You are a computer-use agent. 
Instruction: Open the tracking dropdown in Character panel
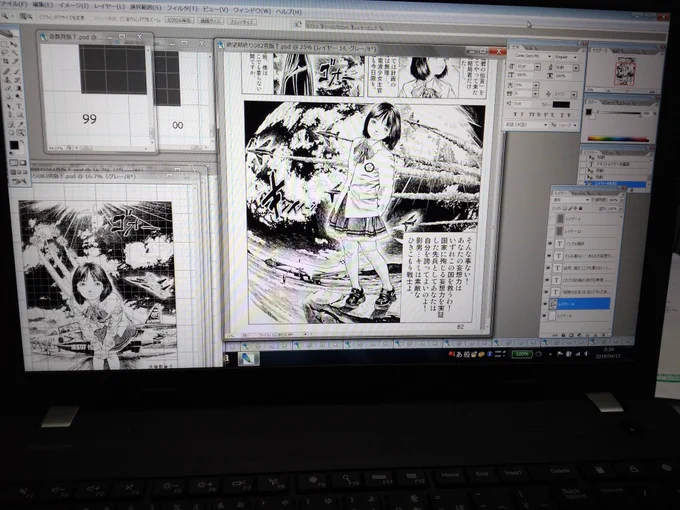[x=535, y=94]
